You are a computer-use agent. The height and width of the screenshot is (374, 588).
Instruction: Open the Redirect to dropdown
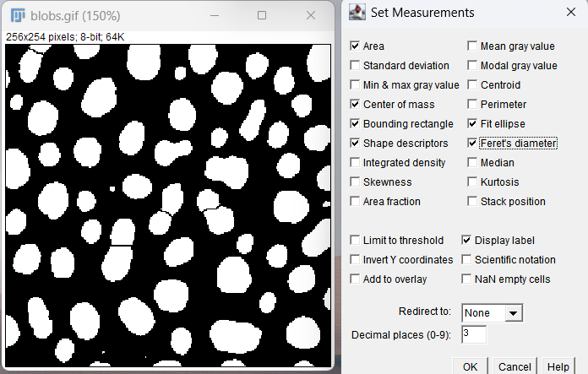pyautogui.click(x=492, y=313)
